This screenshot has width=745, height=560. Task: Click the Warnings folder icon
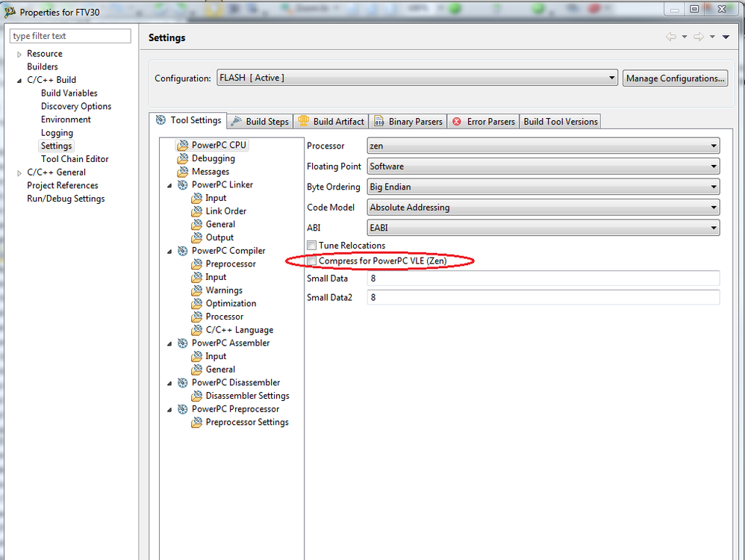[197, 290]
